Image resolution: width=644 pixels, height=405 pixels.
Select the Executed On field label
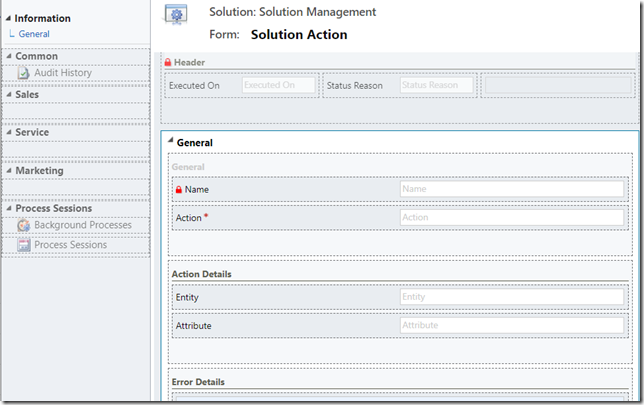click(194, 85)
